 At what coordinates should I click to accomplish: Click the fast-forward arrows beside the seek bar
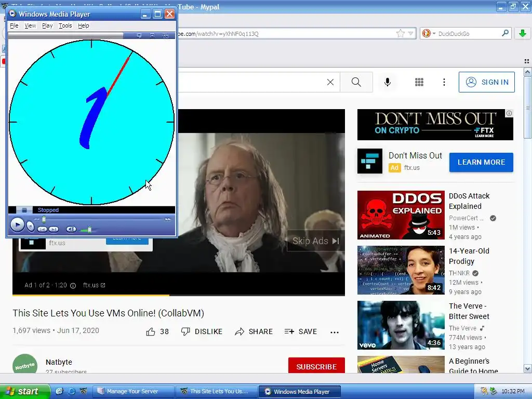pos(168,220)
